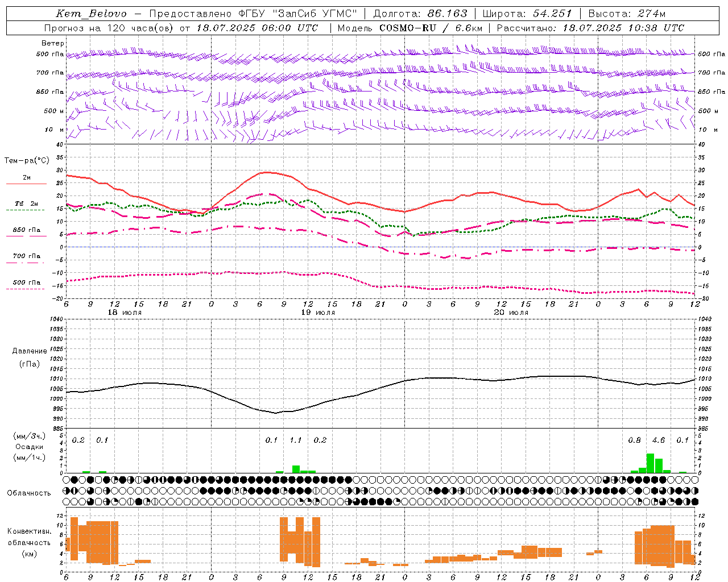The image size is (728, 582).
Task: Click the "Осадки" precipitation label
Action: [x=30, y=447]
